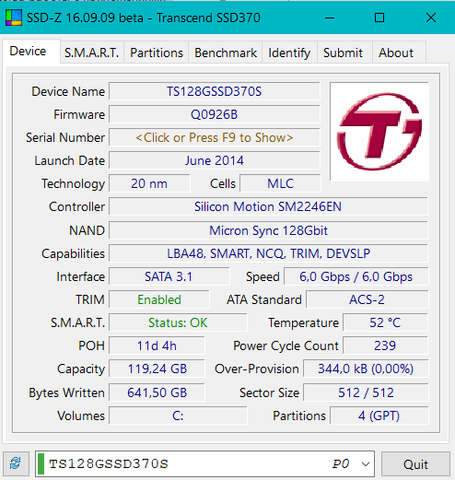This screenshot has width=455, height=480.
Task: Click the Device tab
Action: coord(28,51)
